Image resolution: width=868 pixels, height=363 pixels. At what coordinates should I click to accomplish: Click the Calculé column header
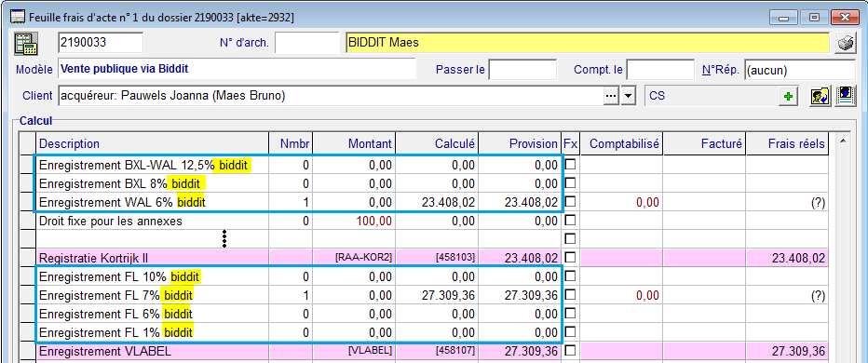coord(437,144)
